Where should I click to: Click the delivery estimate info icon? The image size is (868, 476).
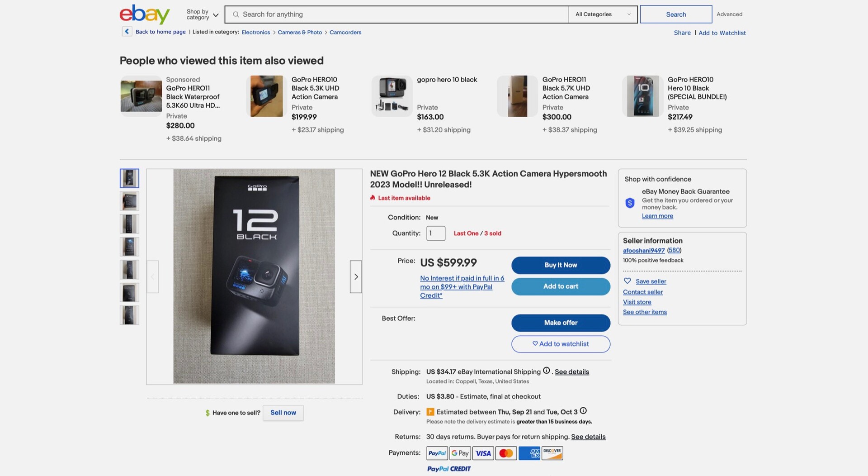583,411
